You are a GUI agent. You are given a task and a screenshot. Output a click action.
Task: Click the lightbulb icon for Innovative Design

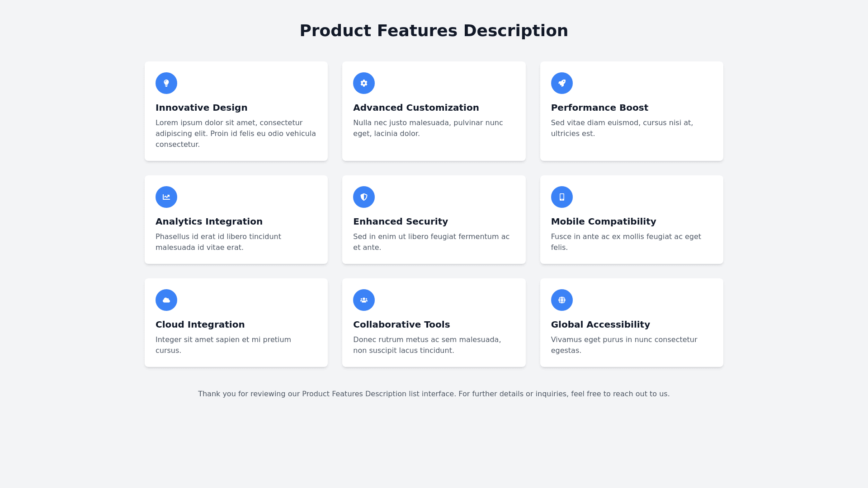[x=166, y=83]
